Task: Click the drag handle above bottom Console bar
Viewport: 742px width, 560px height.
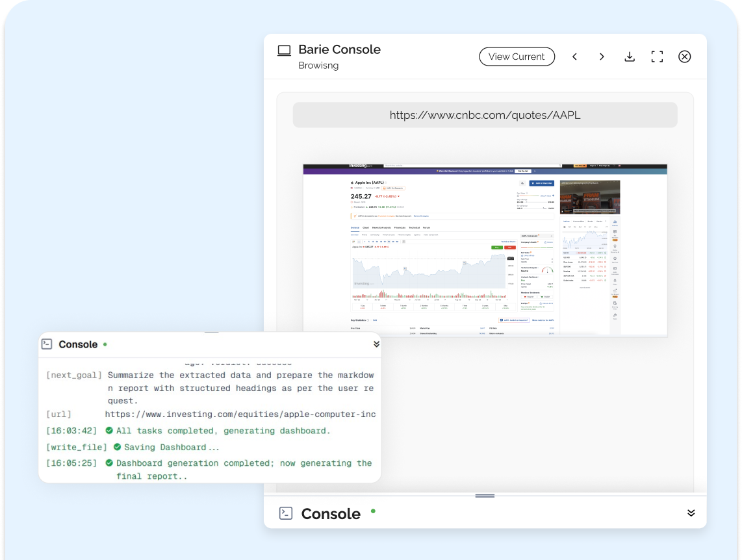Action: tap(485, 496)
